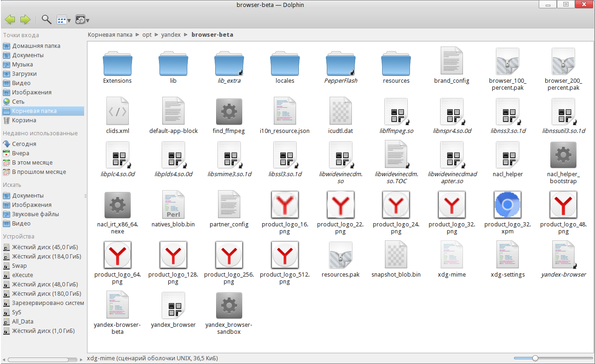The image size is (595, 364).
Task: Select the natives_blob.bin Perl file
Action: [173, 209]
